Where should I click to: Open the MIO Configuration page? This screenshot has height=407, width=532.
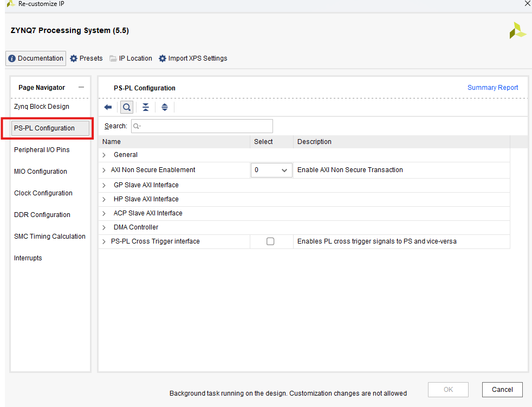tap(41, 172)
